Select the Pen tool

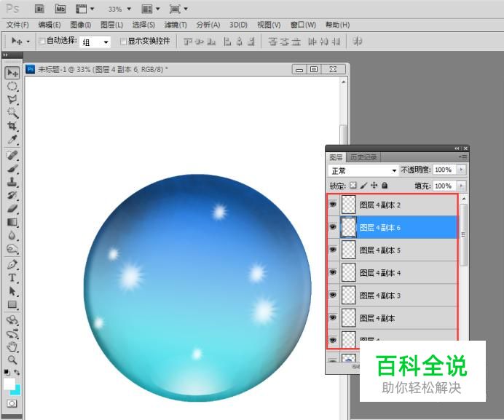click(x=12, y=264)
